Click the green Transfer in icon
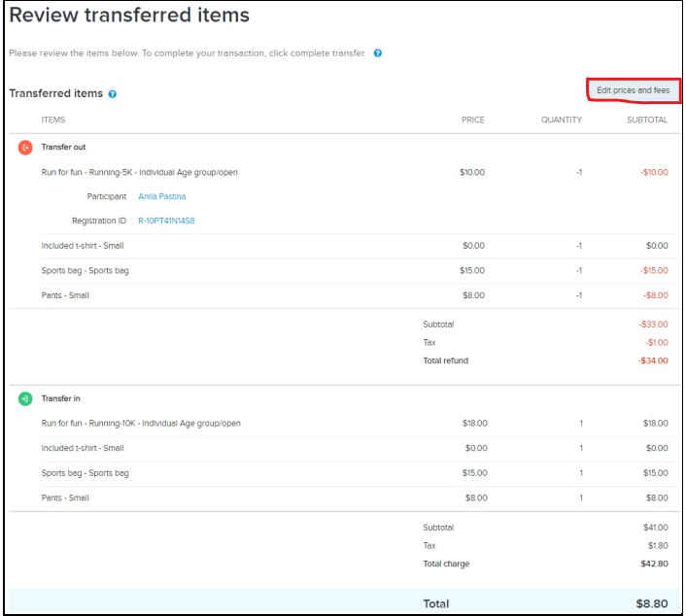This screenshot has width=686, height=616. click(25, 398)
